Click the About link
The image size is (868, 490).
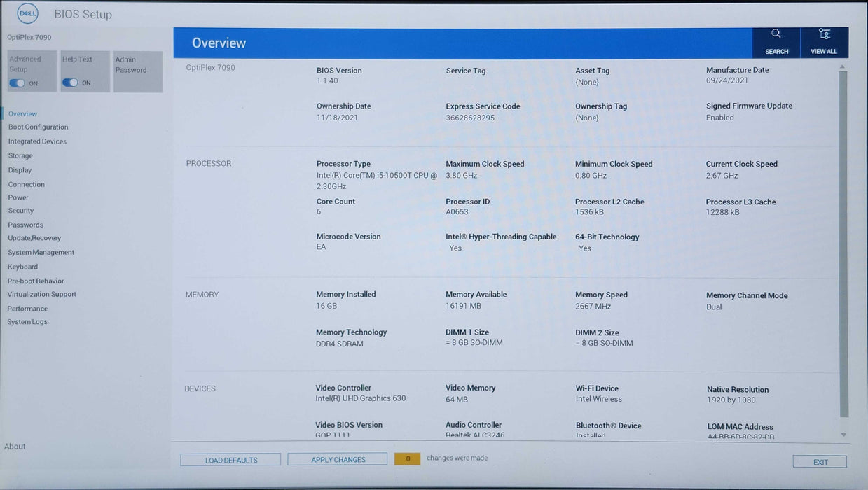15,447
